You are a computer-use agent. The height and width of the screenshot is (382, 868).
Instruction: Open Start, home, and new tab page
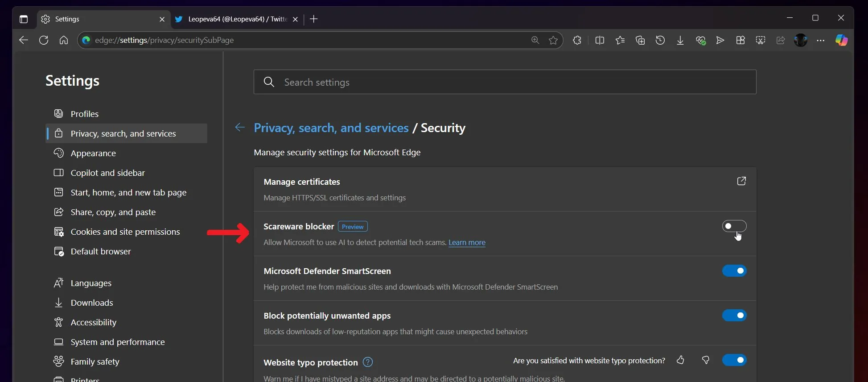126,192
